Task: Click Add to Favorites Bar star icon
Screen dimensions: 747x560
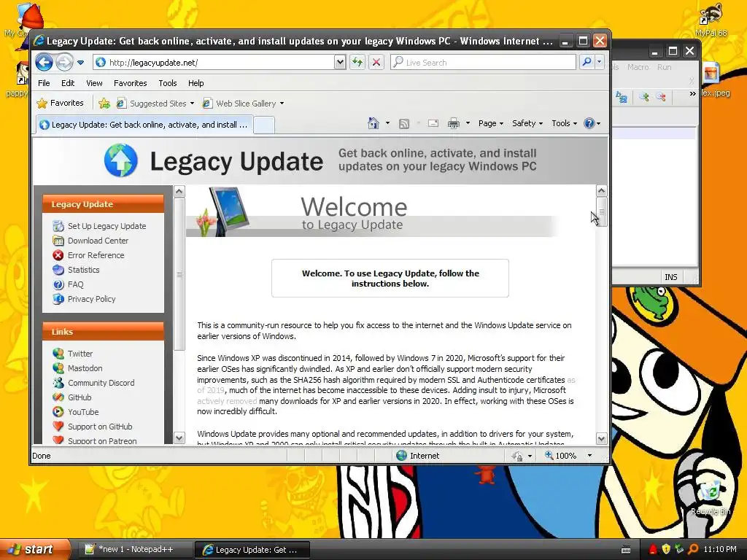Action: coord(104,104)
